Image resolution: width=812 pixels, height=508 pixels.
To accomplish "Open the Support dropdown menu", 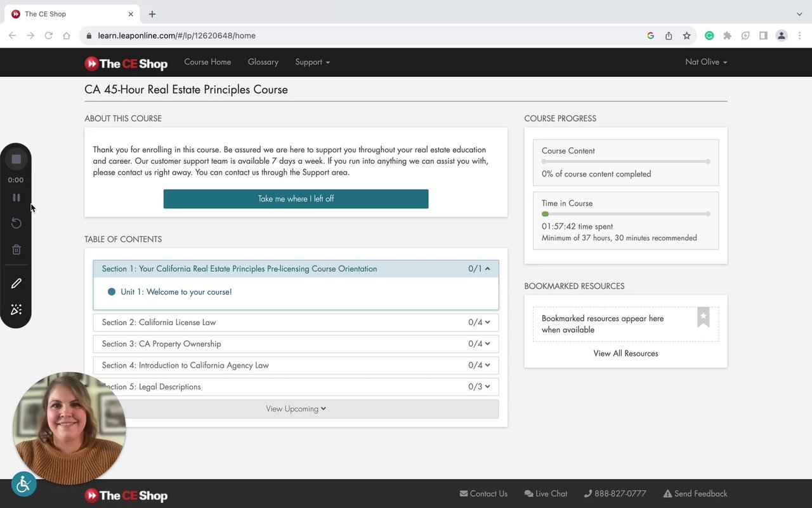I will tap(312, 62).
